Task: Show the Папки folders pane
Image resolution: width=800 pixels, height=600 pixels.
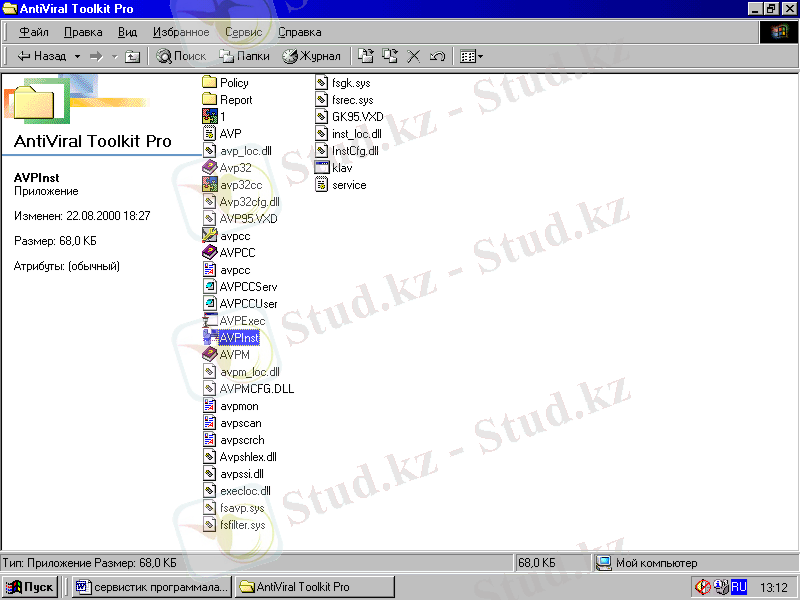Action: point(244,56)
